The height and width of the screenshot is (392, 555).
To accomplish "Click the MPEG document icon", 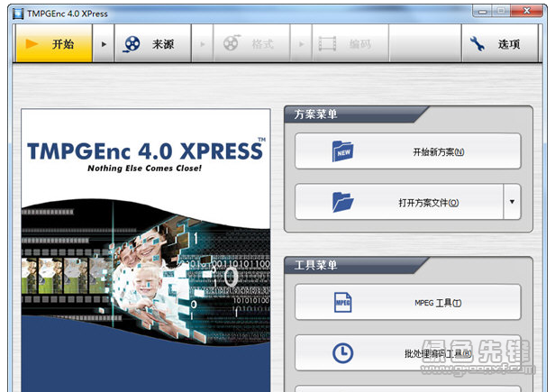I will point(343,302).
